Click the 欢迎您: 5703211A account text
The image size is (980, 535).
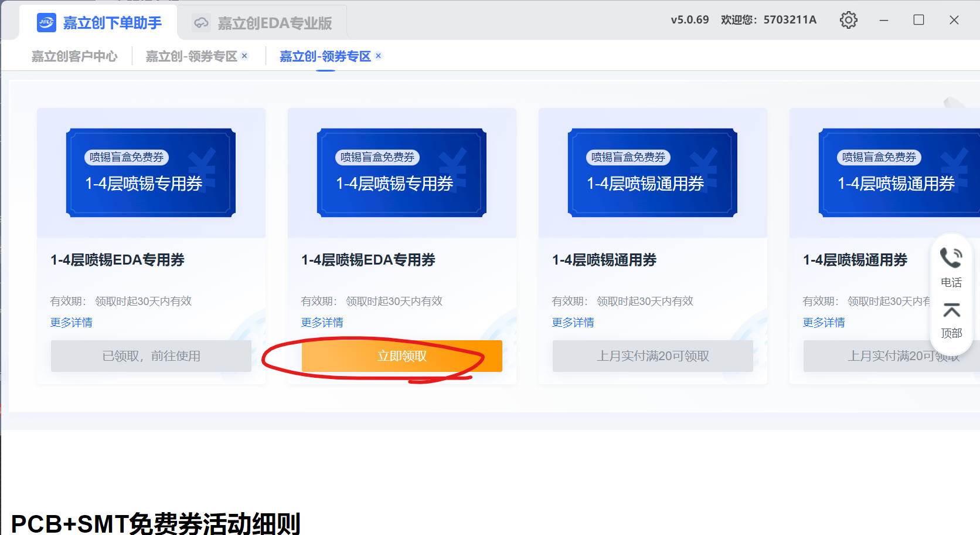[768, 20]
